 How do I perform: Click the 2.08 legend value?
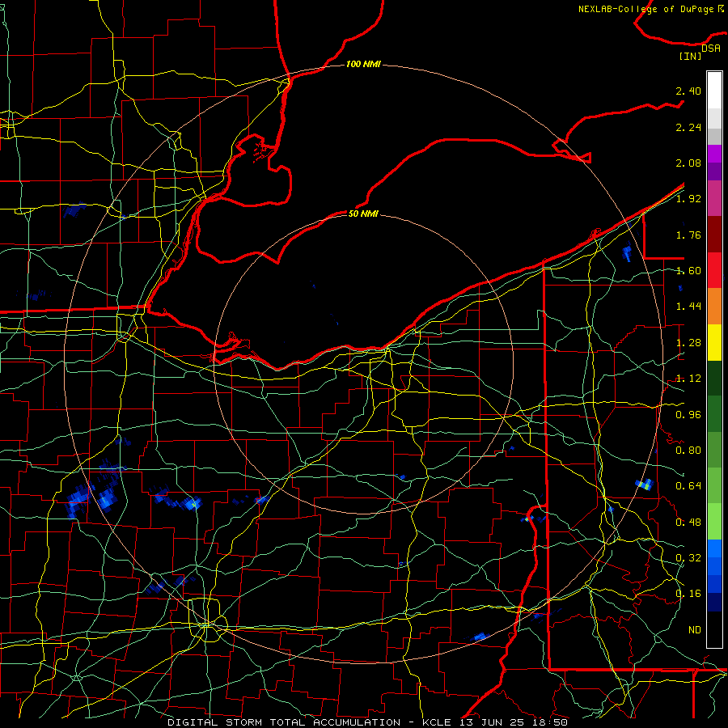coord(688,163)
